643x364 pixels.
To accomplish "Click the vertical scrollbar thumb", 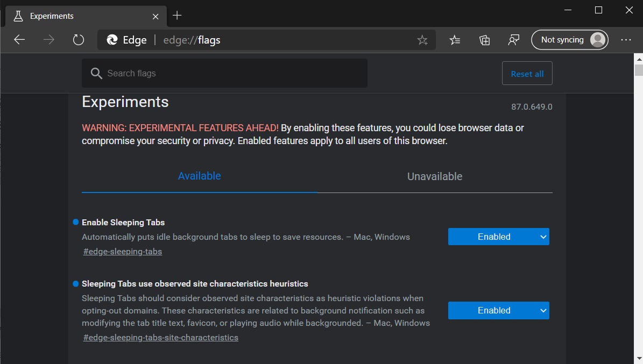I will click(x=639, y=70).
